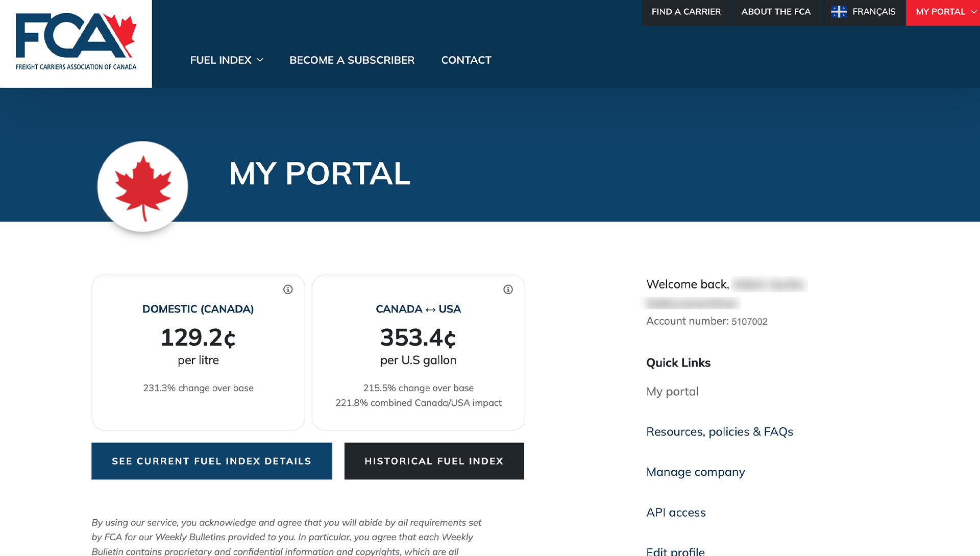The width and height of the screenshot is (980, 556).
Task: Open the Historical Fuel Index
Action: [434, 461]
